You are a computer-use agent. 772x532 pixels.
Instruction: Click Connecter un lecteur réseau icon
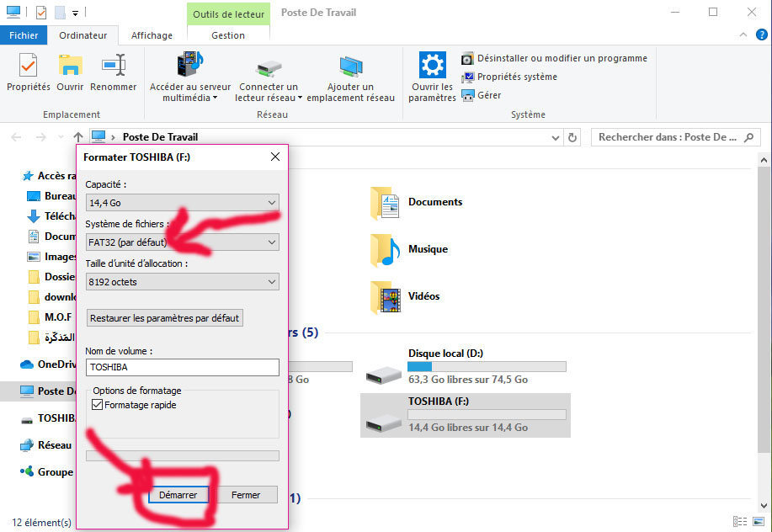point(268,67)
